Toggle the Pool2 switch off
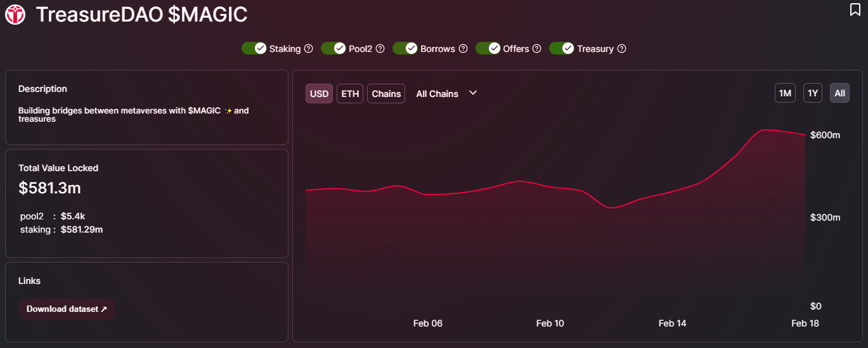This screenshot has height=348, width=868. click(333, 48)
